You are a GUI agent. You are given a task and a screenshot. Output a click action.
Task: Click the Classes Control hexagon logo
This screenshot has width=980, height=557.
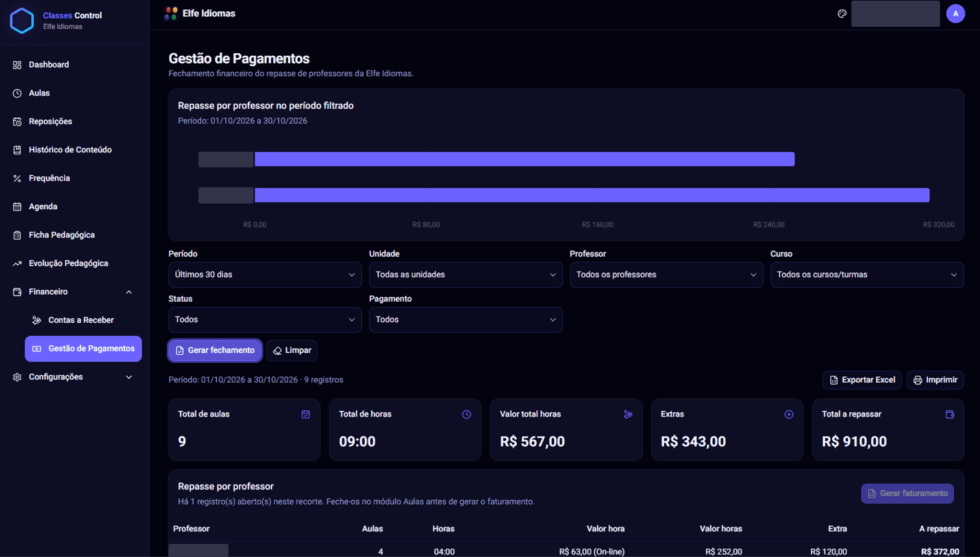point(22,21)
